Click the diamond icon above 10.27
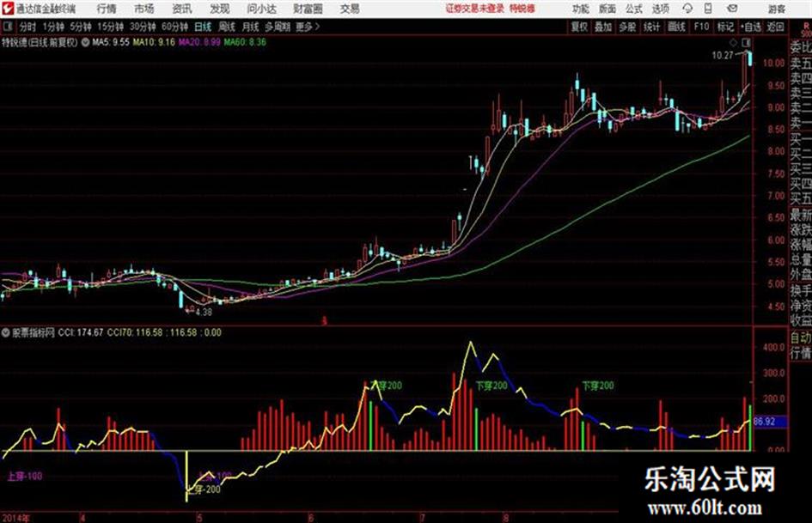 (x=733, y=42)
